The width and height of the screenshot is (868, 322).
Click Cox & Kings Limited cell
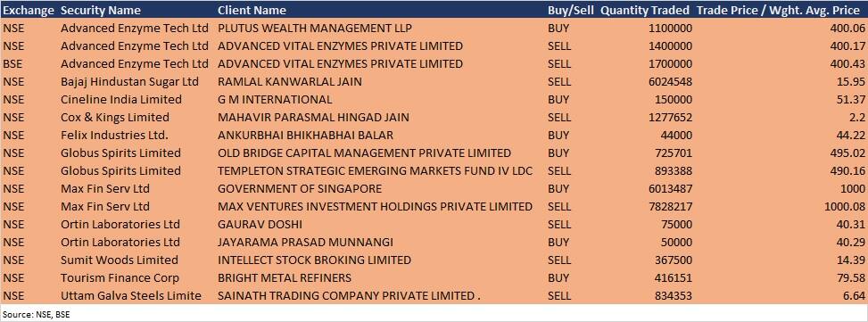point(115,117)
